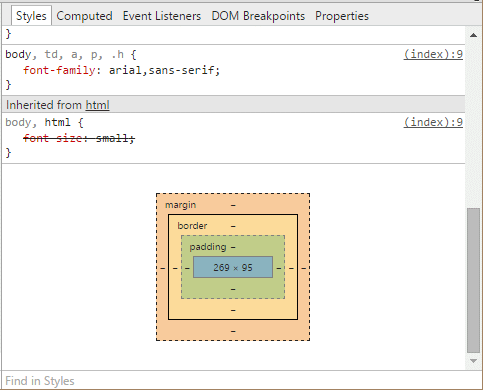
Task: Open the (index):9 source link for font-family rule
Action: pos(433,54)
